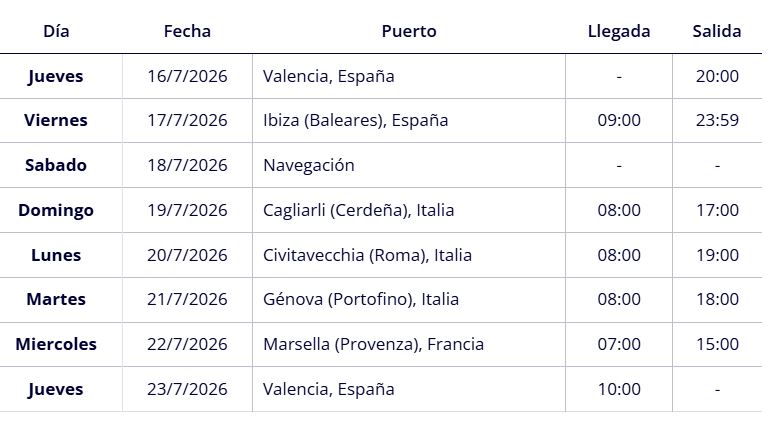Select the 20:00 departure time

[x=717, y=76]
